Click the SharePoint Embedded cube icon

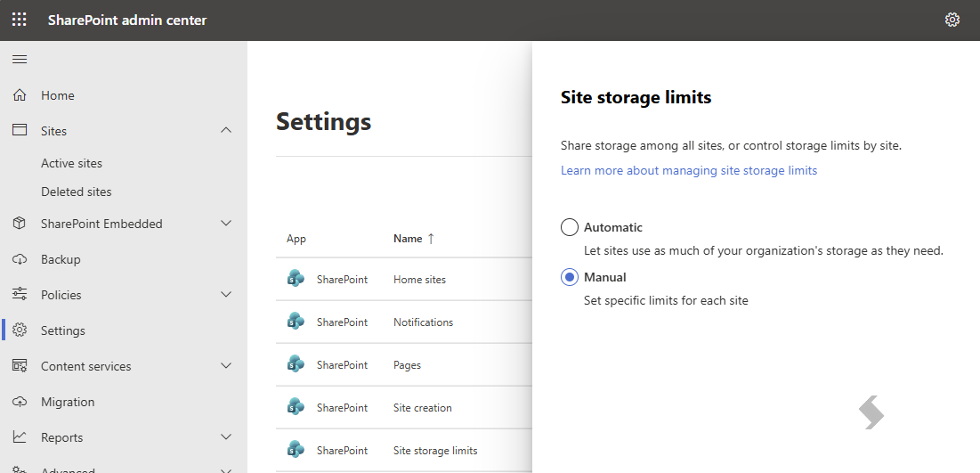coord(20,224)
